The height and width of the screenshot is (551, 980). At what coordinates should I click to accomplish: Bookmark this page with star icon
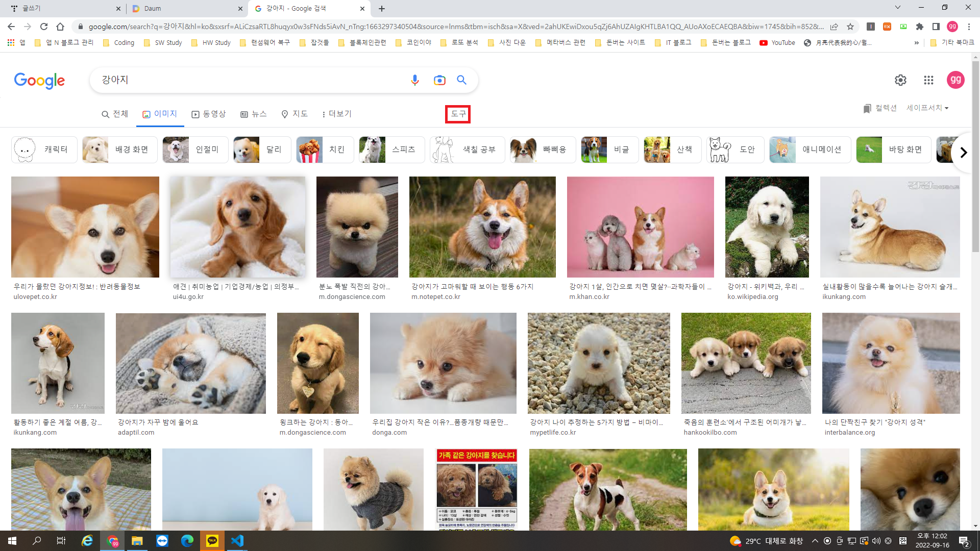click(x=850, y=27)
